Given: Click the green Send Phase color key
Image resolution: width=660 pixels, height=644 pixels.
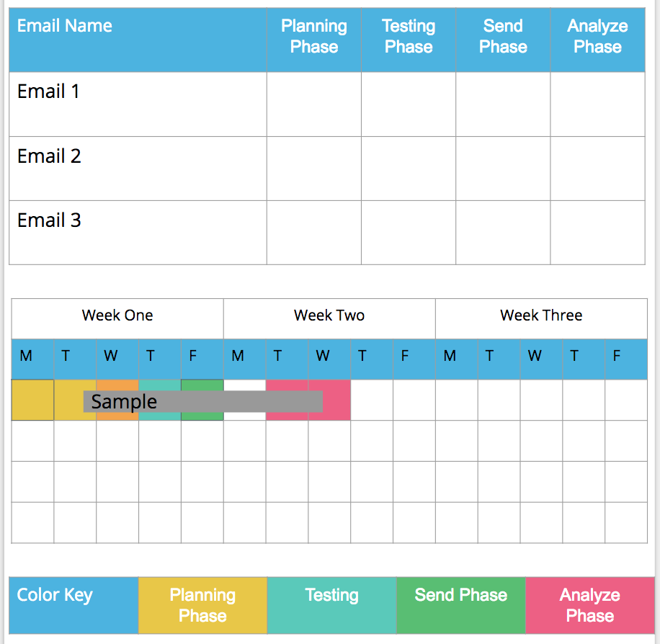Looking at the screenshot, I should (461, 605).
